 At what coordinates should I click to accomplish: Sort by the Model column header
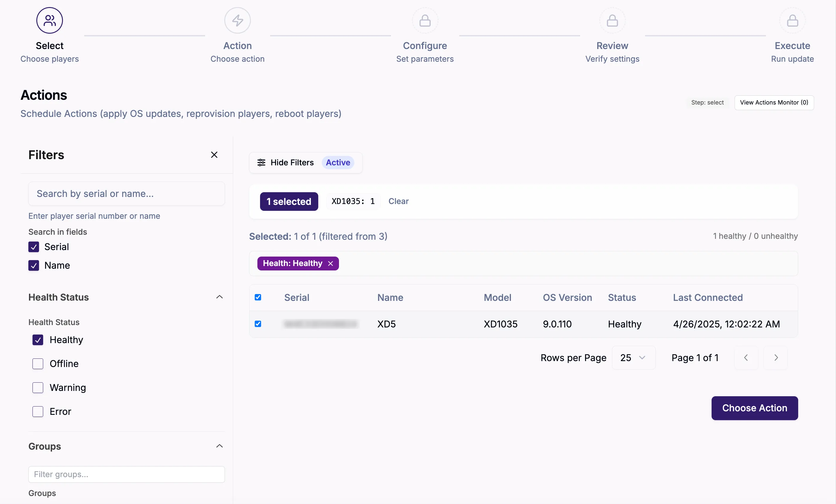(497, 297)
